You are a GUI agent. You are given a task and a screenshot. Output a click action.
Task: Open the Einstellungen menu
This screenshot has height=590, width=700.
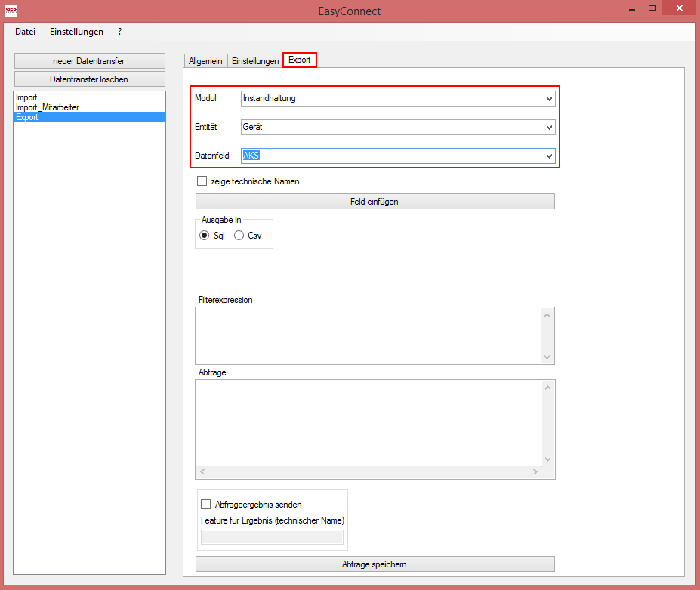pos(77,32)
